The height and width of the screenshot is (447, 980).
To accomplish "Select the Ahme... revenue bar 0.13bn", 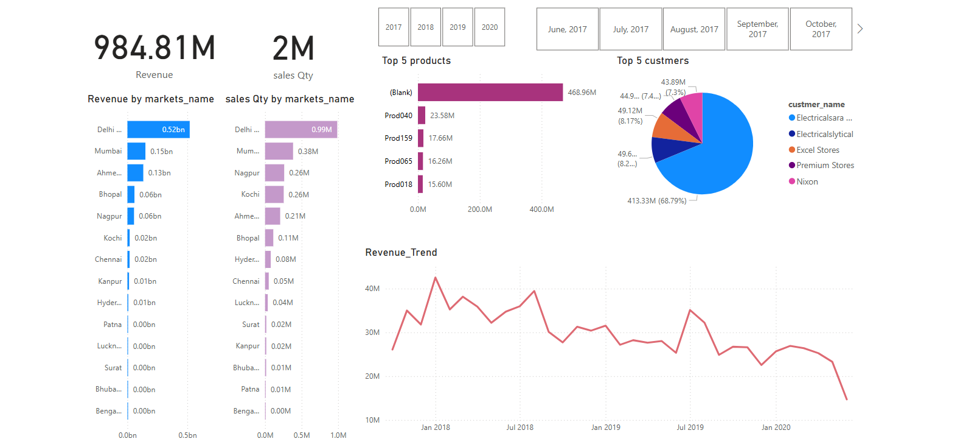I will [135, 173].
